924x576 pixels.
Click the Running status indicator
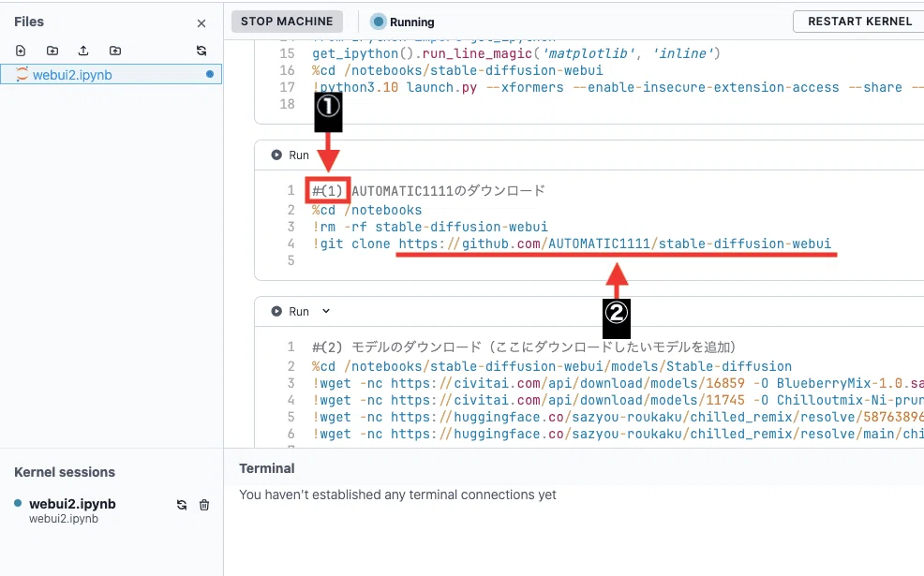pyautogui.click(x=402, y=22)
